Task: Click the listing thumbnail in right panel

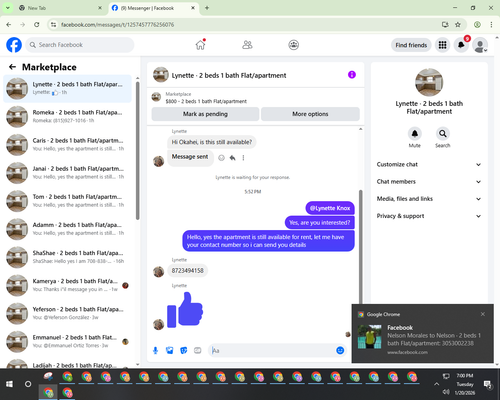Action: point(429,82)
